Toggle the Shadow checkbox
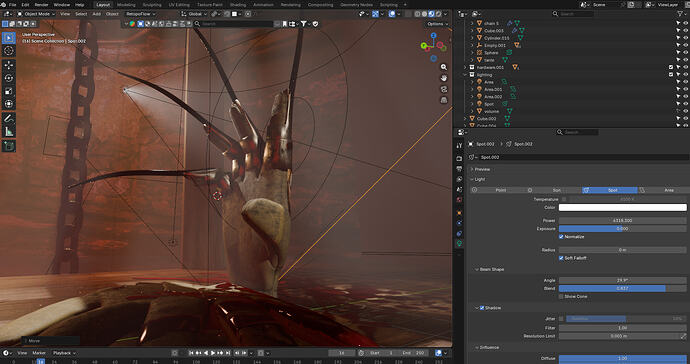690x364 pixels. click(x=482, y=308)
